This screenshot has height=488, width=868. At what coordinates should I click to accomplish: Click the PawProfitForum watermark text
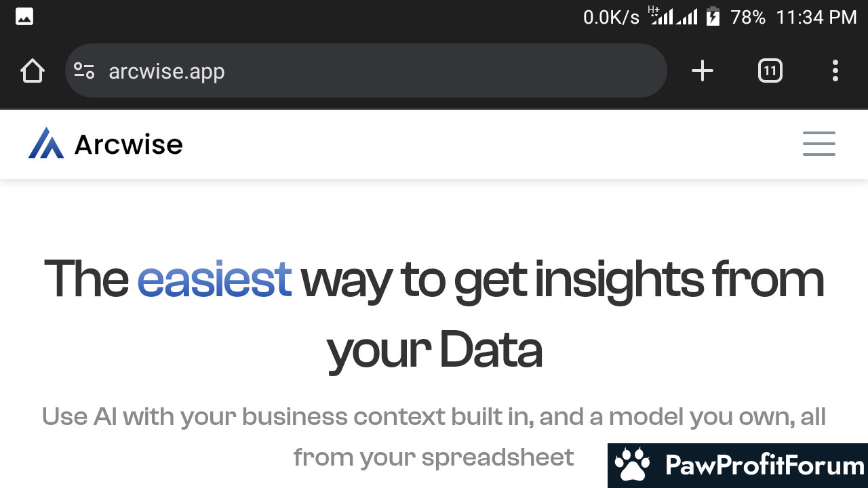765,466
